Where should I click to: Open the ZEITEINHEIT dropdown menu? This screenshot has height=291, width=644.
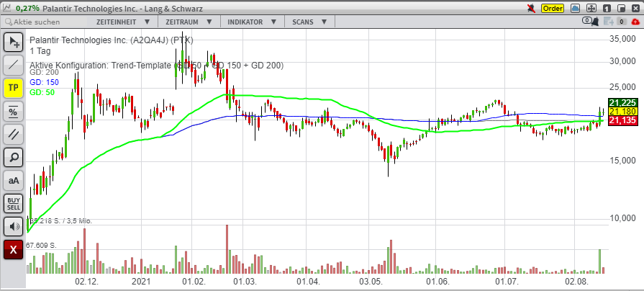(123, 22)
